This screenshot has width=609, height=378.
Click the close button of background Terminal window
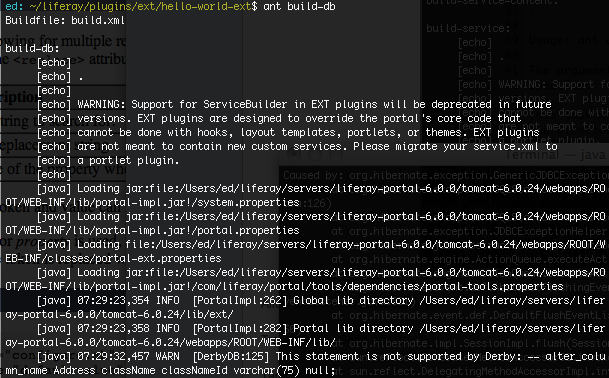pyautogui.click(x=294, y=155)
